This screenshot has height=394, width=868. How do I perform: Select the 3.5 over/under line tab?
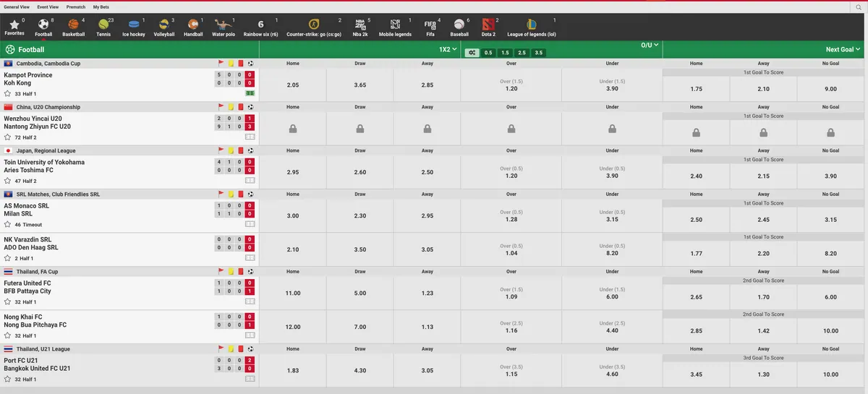point(538,53)
